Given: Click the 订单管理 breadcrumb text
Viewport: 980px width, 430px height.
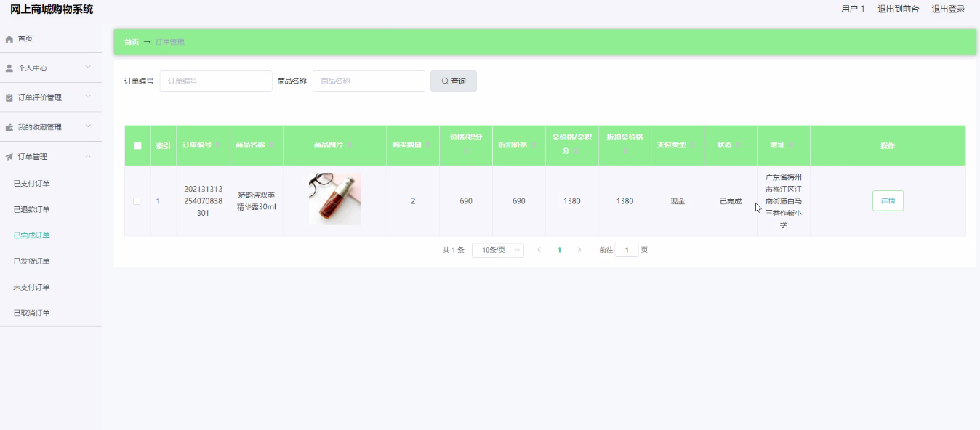Looking at the screenshot, I should (170, 42).
